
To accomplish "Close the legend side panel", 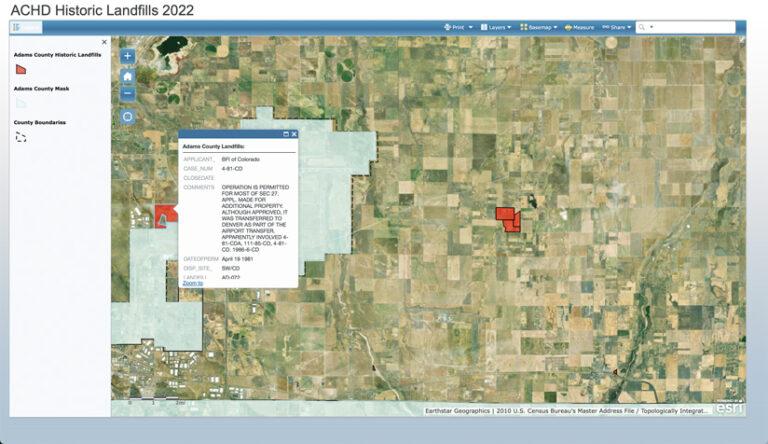I will (104, 42).
